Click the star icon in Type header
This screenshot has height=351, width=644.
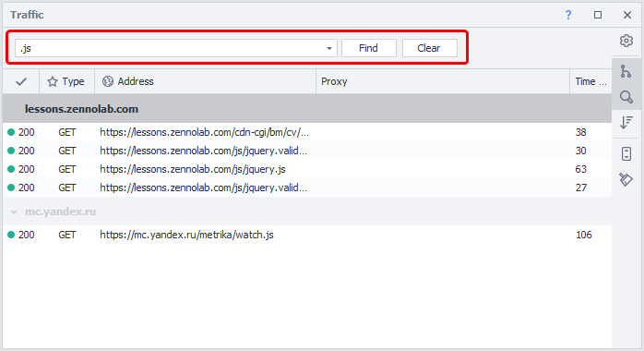pyautogui.click(x=53, y=81)
